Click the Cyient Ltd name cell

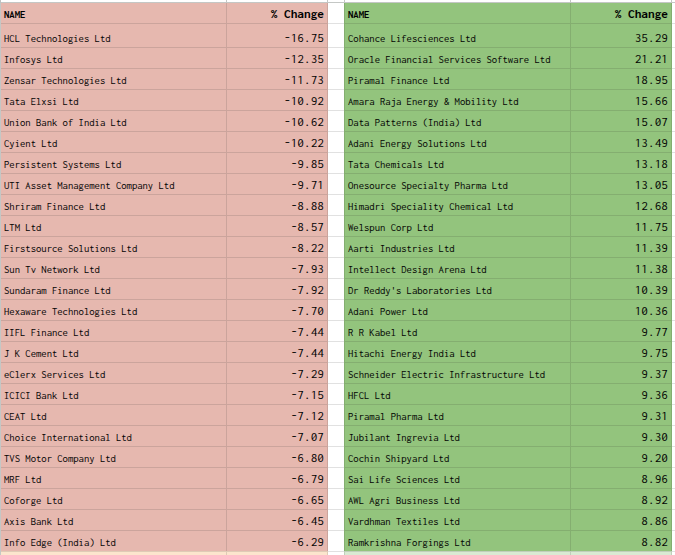113,143
